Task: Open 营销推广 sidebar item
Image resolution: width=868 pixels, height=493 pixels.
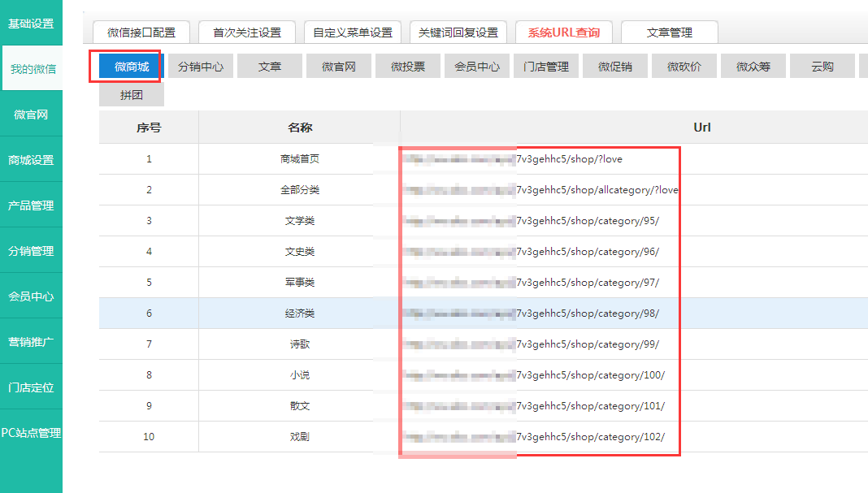Action: pos(31,342)
